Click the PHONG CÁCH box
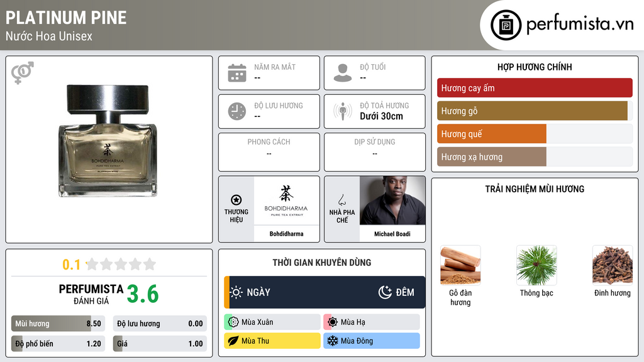644x362 pixels. click(x=269, y=152)
